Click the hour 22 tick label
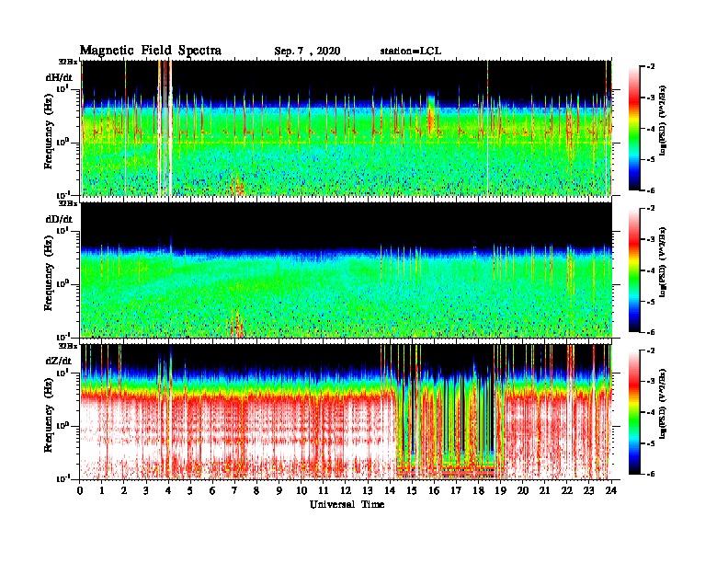This screenshot has height=563, width=728. 567,490
